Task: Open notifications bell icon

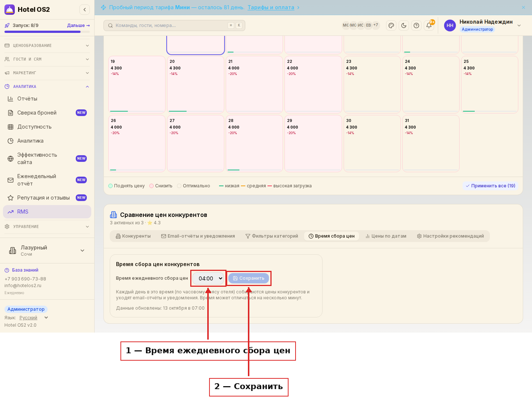Action: tap(429, 25)
